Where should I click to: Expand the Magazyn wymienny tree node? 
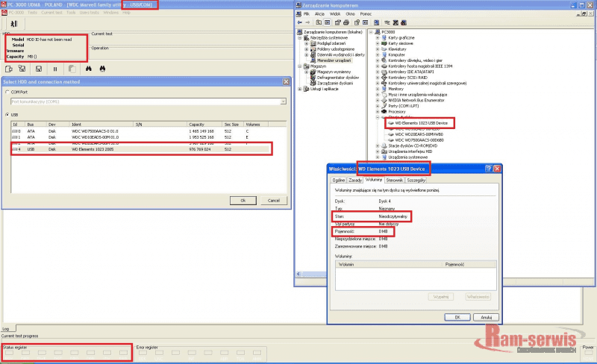[308, 72]
